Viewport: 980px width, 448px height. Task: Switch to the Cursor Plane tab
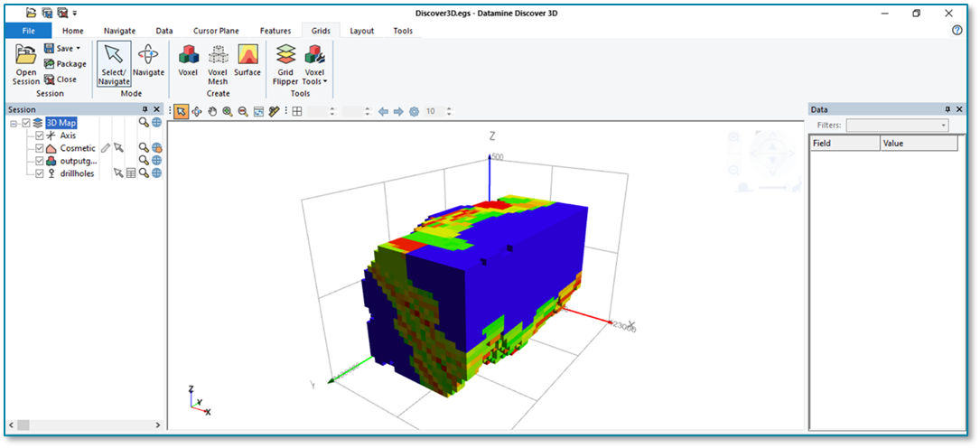[x=215, y=31]
